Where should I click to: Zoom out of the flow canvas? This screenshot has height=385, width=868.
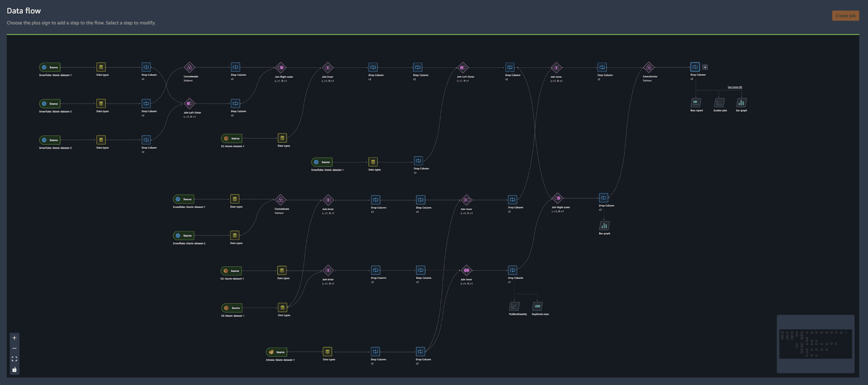(x=14, y=348)
